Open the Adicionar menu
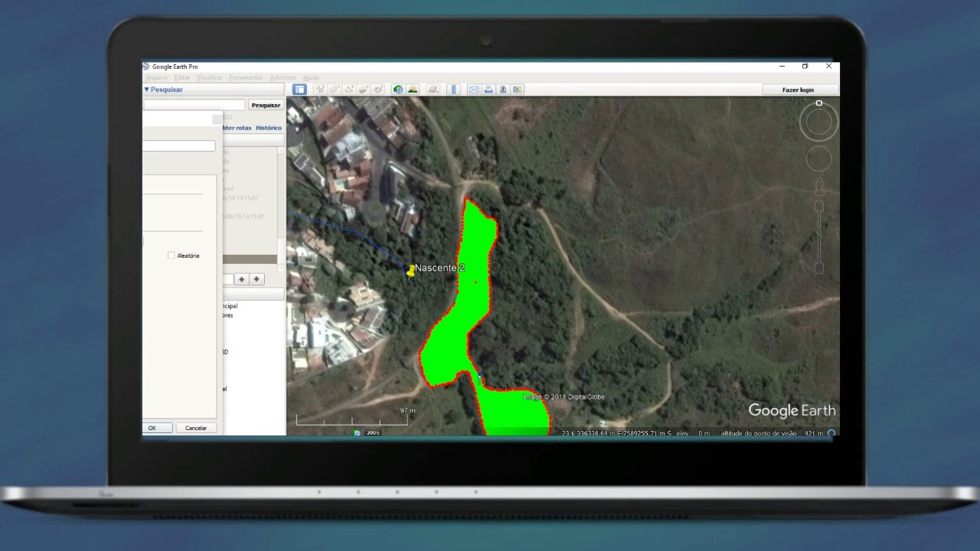Viewport: 980px width, 551px height. coord(283,77)
